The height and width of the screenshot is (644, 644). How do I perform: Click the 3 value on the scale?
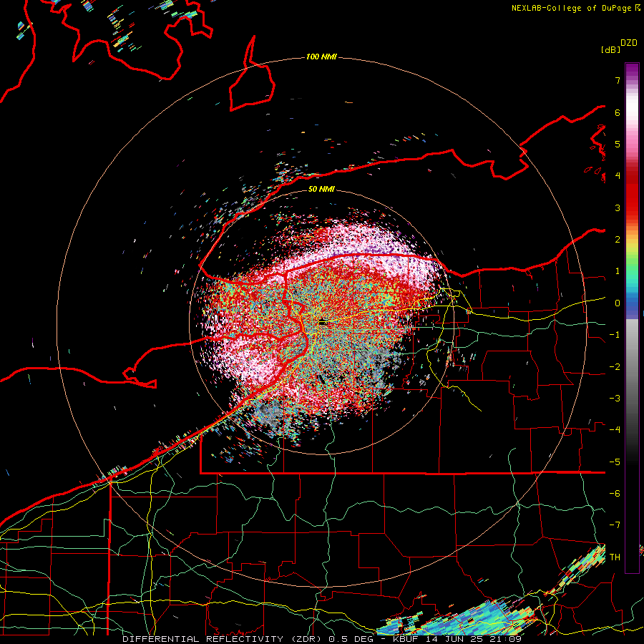pos(618,208)
